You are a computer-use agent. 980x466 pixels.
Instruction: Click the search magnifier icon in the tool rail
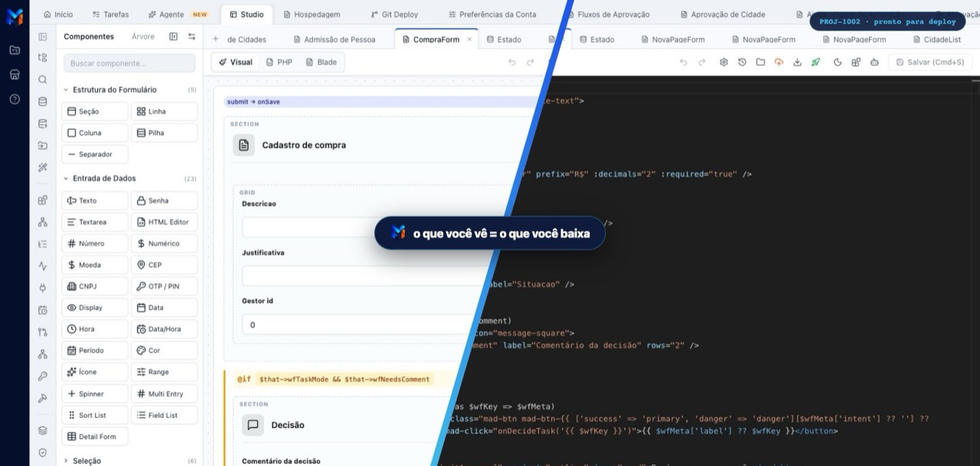coord(43,80)
